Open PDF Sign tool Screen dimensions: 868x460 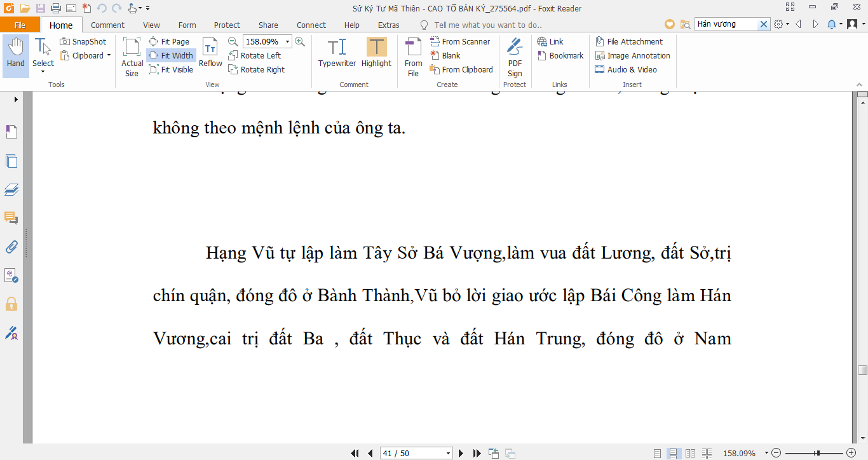point(515,57)
